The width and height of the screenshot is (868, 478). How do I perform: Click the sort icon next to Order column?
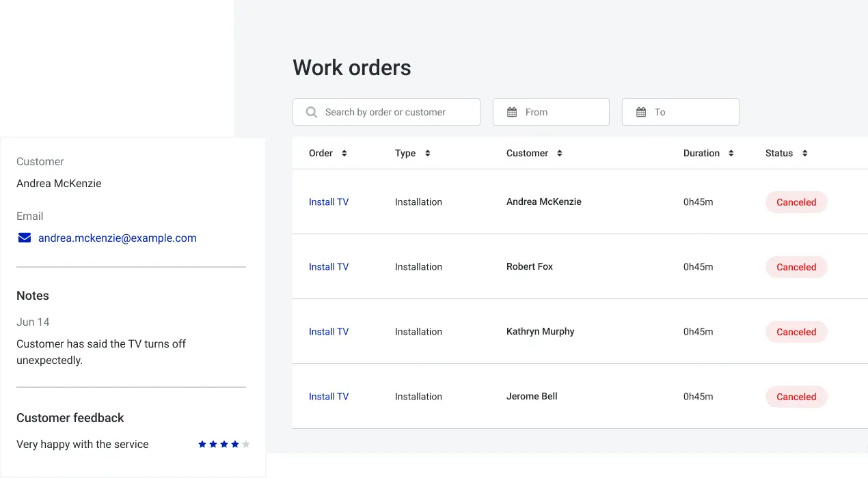click(x=343, y=153)
